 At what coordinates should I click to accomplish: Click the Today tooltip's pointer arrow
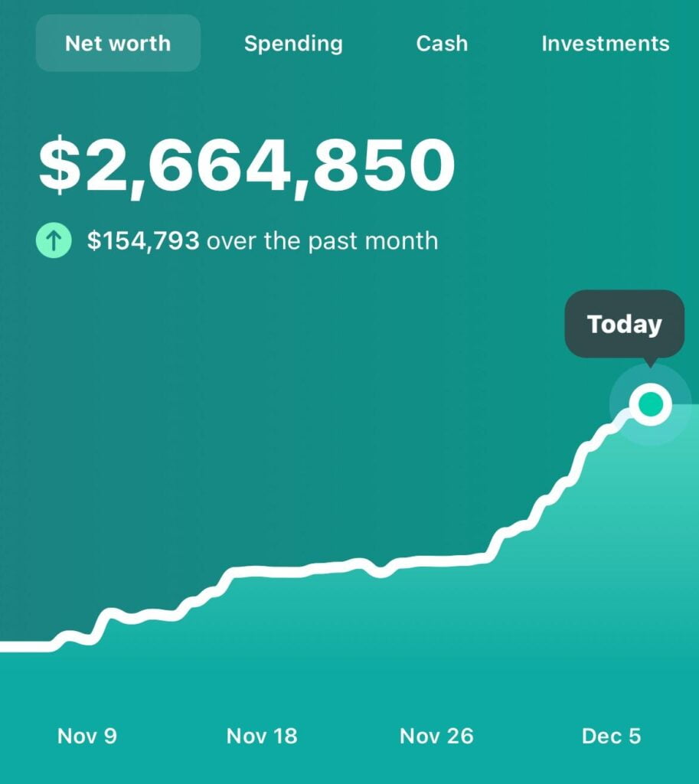pyautogui.click(x=650, y=361)
